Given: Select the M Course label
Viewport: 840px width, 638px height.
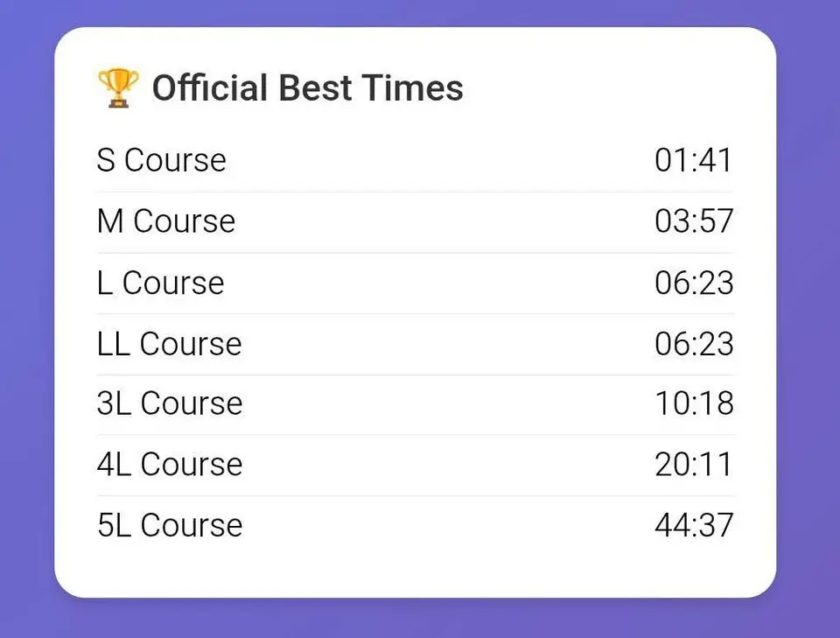Looking at the screenshot, I should (x=166, y=221).
